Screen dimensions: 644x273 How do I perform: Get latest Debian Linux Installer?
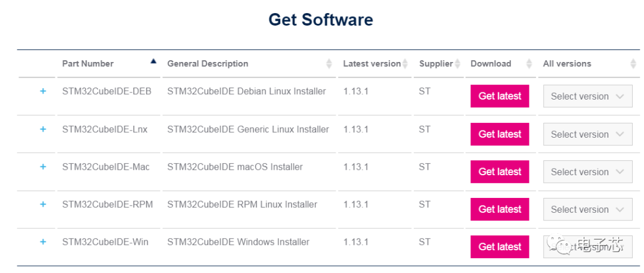[x=500, y=96]
